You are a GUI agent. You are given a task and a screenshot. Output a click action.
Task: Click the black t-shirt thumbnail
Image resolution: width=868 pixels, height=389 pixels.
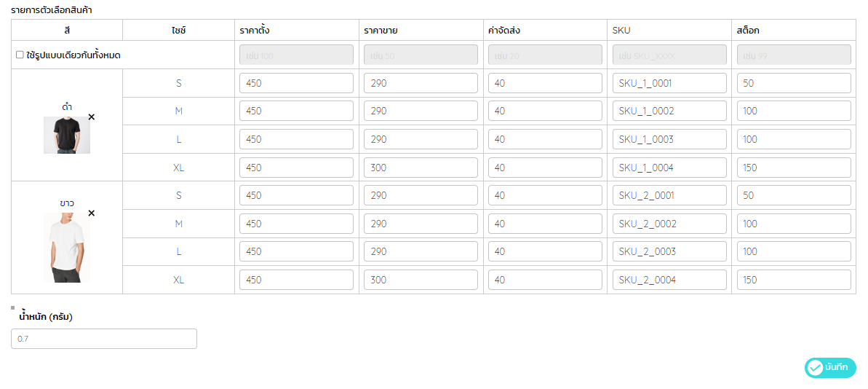tap(67, 135)
